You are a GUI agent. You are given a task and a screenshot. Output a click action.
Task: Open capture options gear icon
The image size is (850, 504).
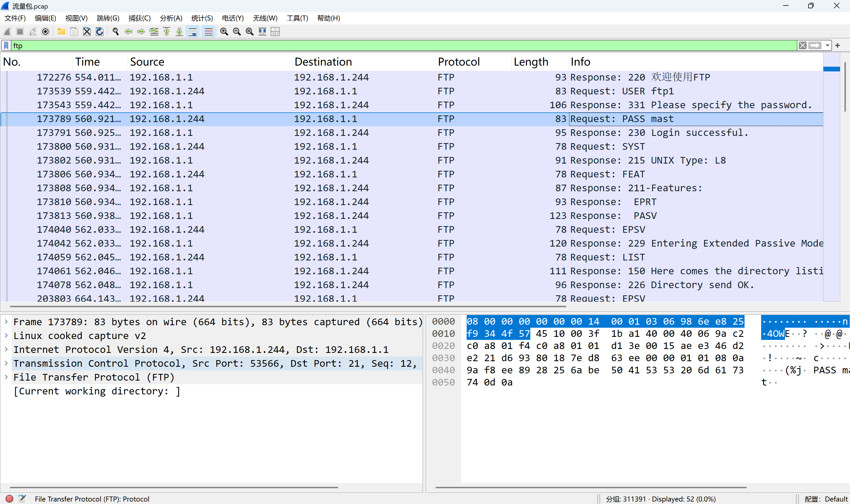(x=45, y=32)
